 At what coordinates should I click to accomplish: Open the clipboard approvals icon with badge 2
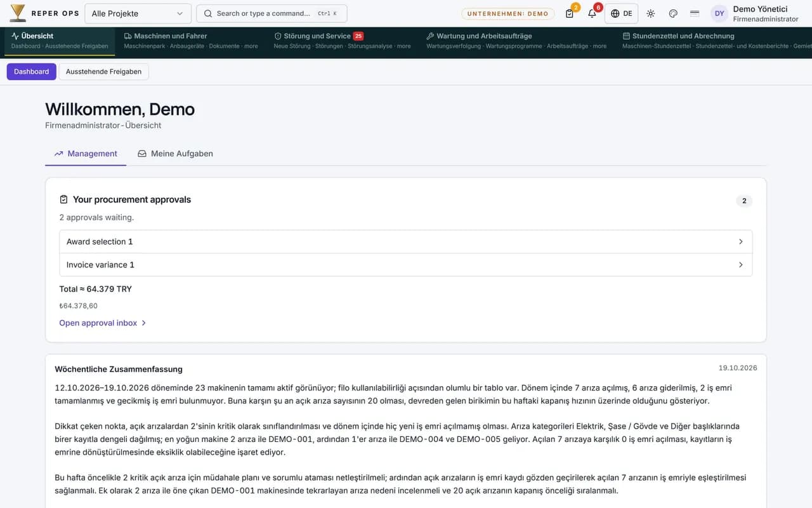click(570, 13)
